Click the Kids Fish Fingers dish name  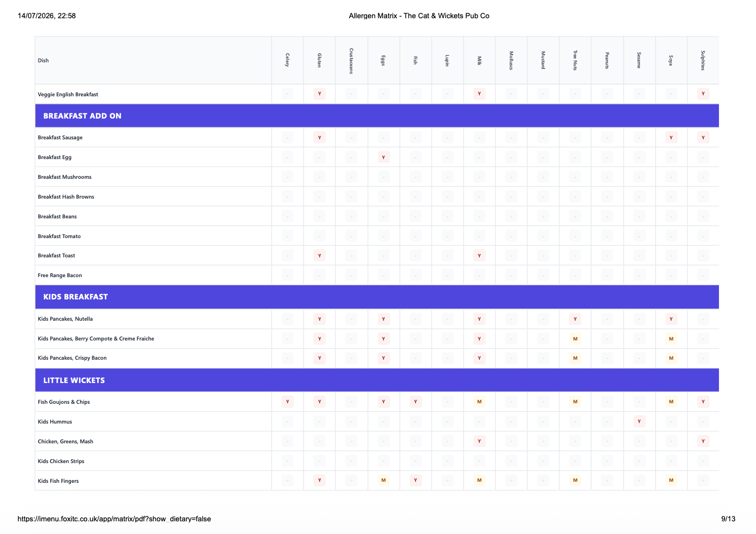point(58,481)
